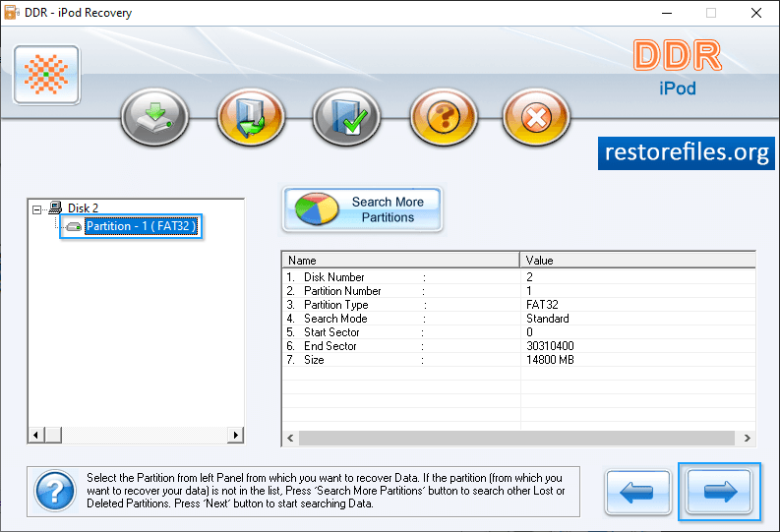The image size is (780, 532).
Task: Minimize the DDR iPod Recovery window
Action: [667, 13]
